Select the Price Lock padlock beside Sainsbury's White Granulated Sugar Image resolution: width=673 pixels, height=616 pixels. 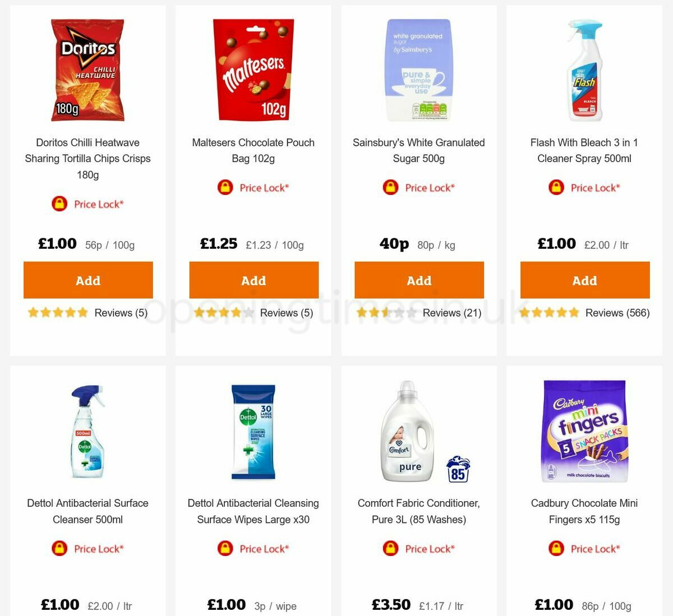[x=390, y=187]
